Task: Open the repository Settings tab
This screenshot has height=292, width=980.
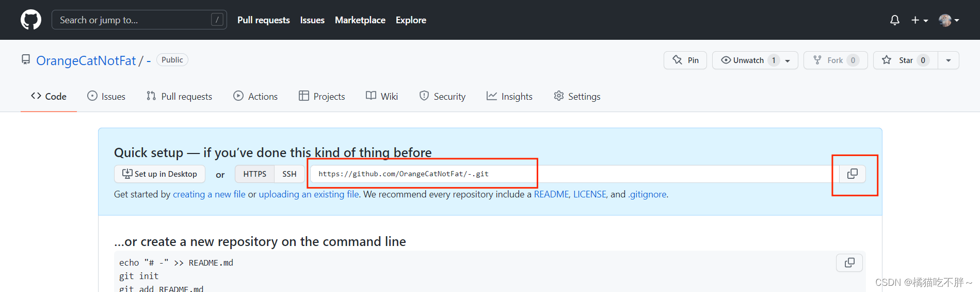Action: click(x=577, y=96)
